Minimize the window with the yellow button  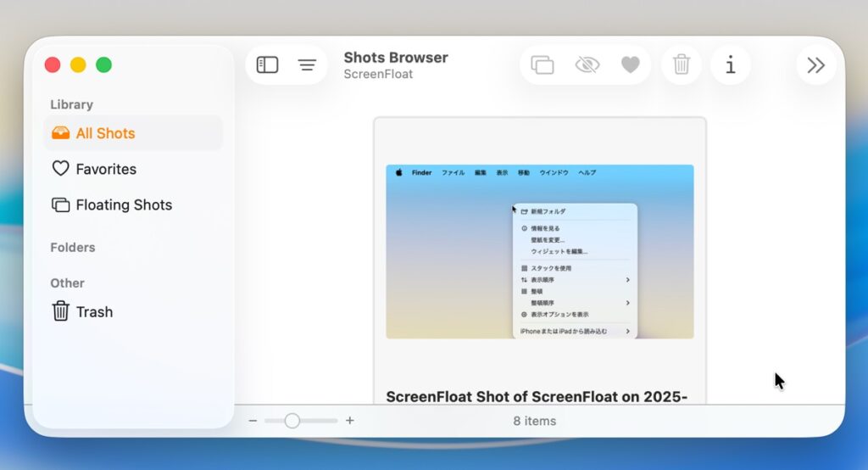78,65
